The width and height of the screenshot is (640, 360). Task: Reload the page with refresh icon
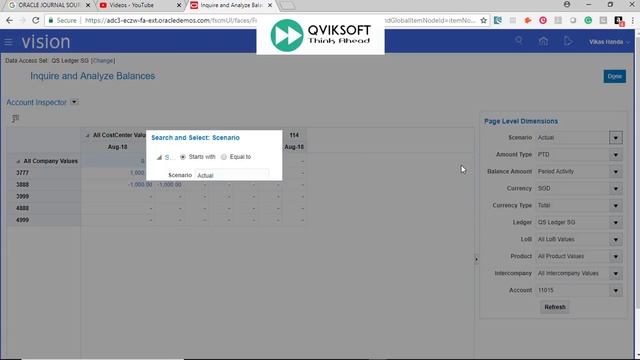(36, 20)
